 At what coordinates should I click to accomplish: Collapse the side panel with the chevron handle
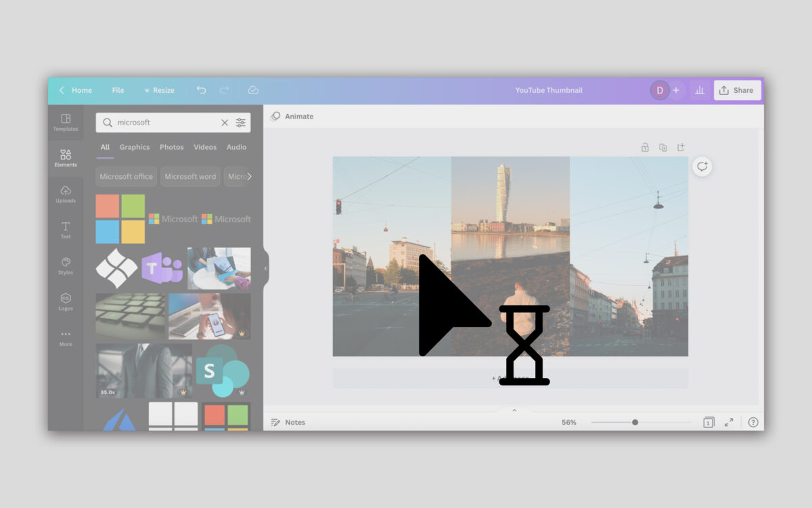click(265, 269)
